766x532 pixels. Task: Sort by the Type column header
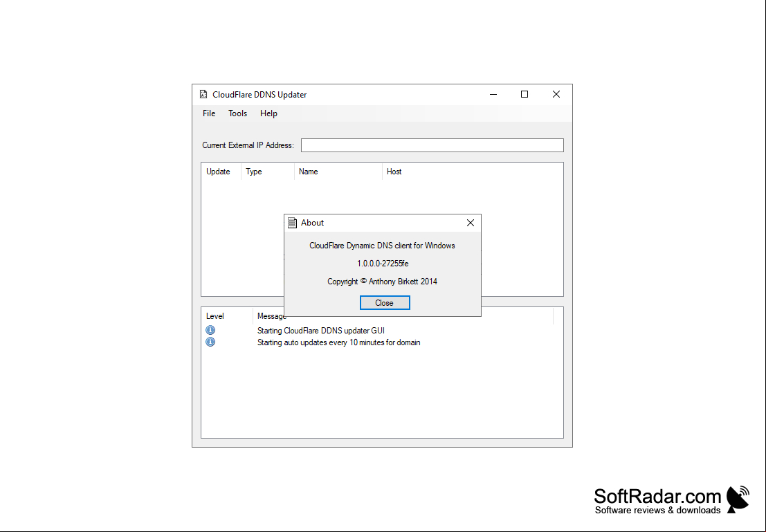268,172
